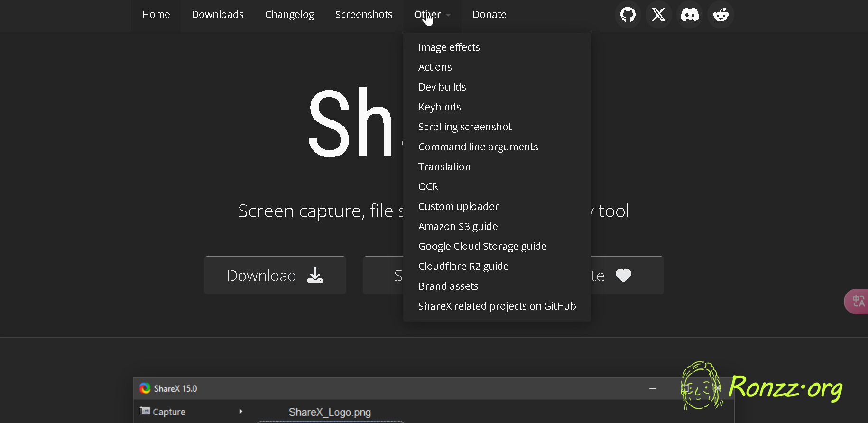Open the Screenshots page
Image resolution: width=868 pixels, height=423 pixels.
[x=364, y=15]
